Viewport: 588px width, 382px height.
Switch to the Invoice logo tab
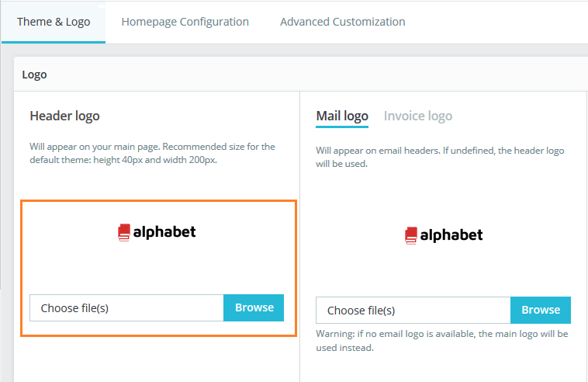418,116
